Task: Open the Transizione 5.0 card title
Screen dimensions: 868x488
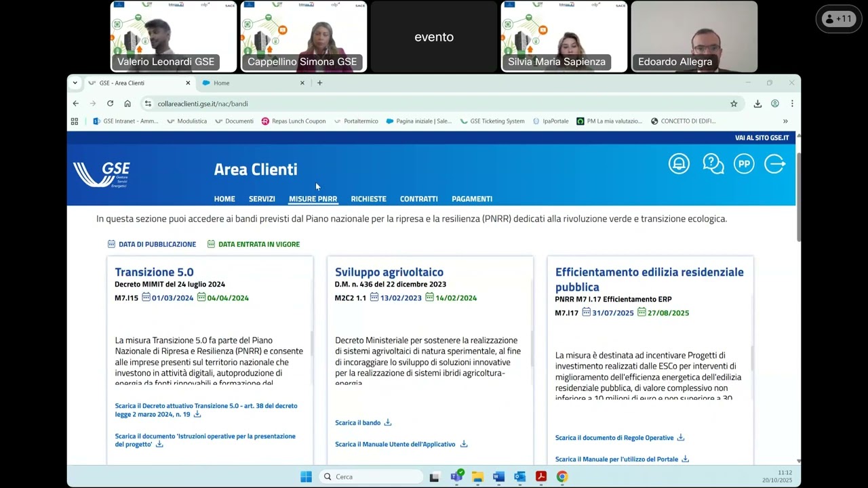Action: 154,272
